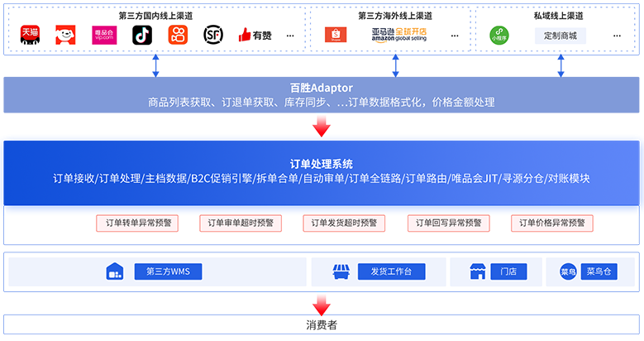Select the 订单发货超时预警 alert tag
The image size is (644, 341).
tap(344, 223)
